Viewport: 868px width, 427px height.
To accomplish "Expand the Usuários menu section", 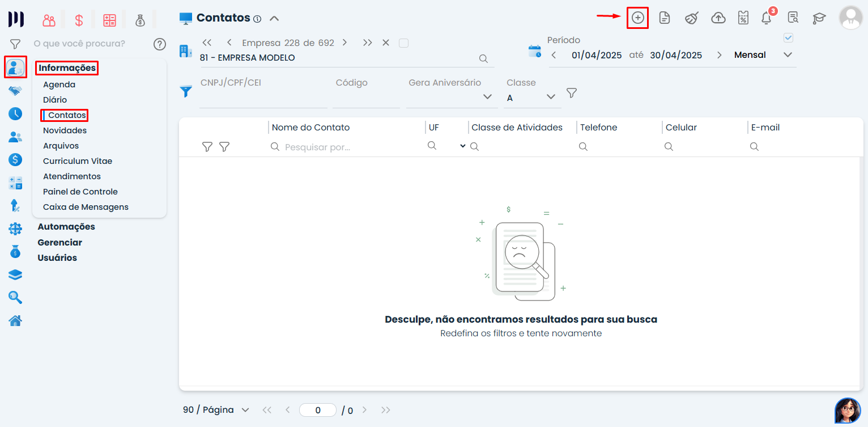I will click(57, 258).
